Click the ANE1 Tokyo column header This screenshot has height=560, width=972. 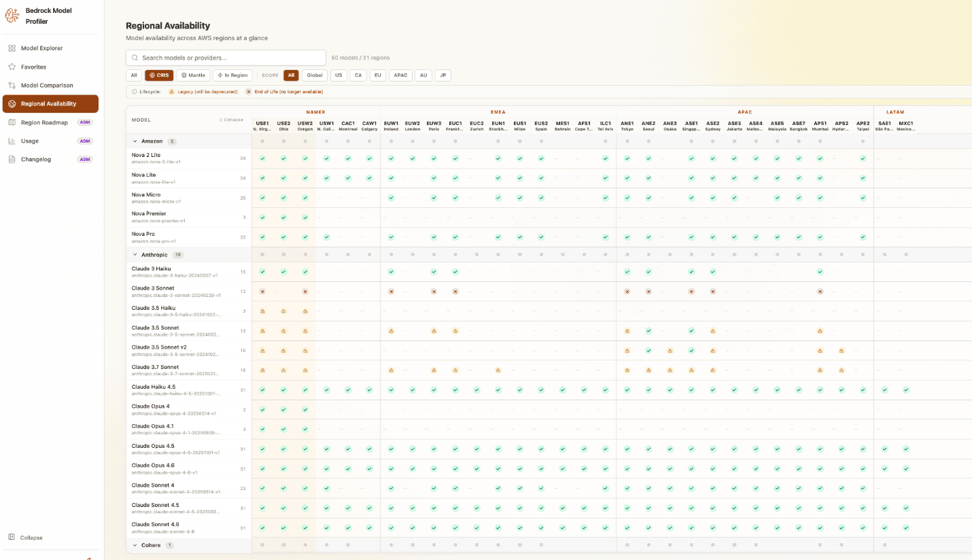627,126
